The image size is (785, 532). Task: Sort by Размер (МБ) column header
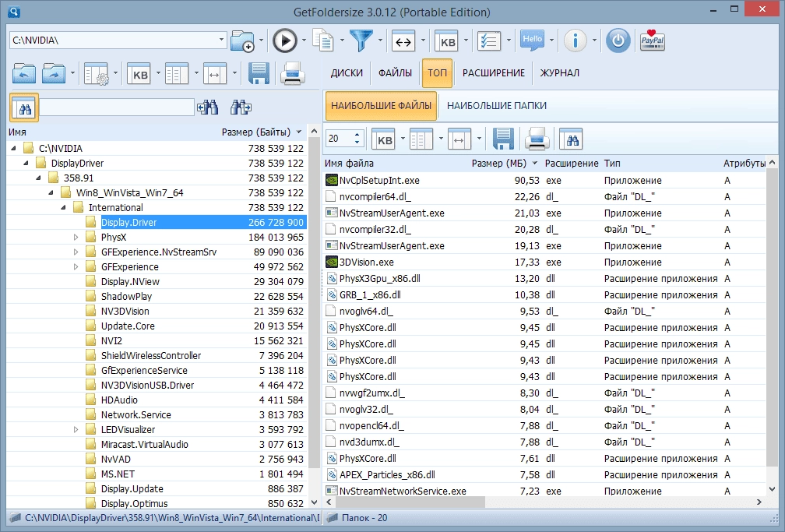click(505, 164)
